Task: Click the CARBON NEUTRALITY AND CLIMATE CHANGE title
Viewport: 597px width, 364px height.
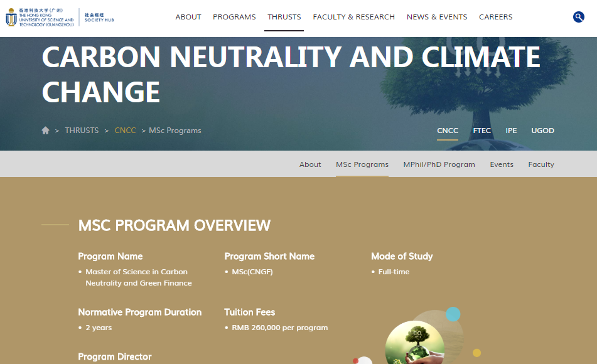Action: pyautogui.click(x=291, y=75)
